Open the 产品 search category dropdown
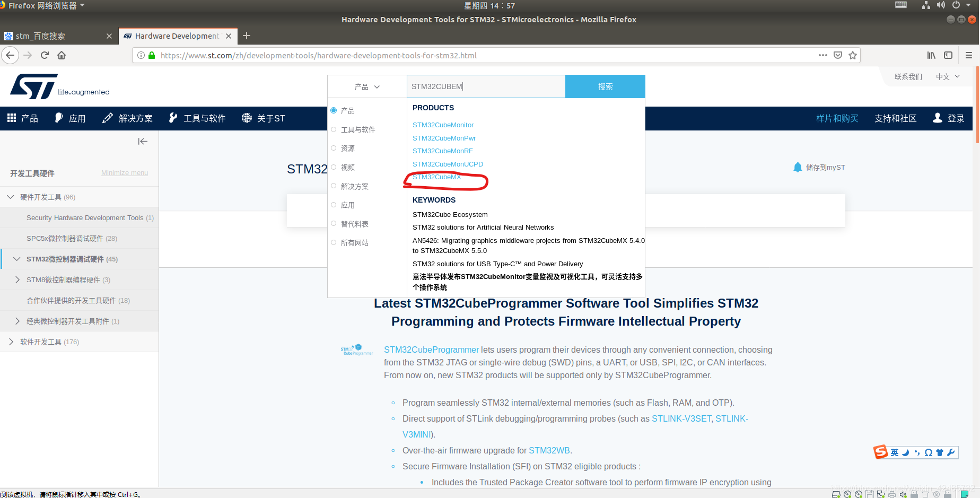This screenshot has width=980, height=498. pyautogui.click(x=367, y=86)
